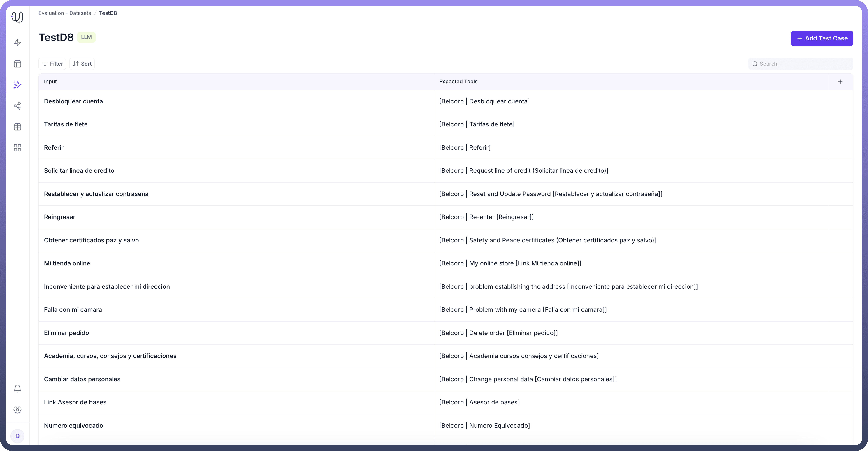Select the sparkles evaluation sidebar icon
868x451 pixels.
click(x=17, y=85)
